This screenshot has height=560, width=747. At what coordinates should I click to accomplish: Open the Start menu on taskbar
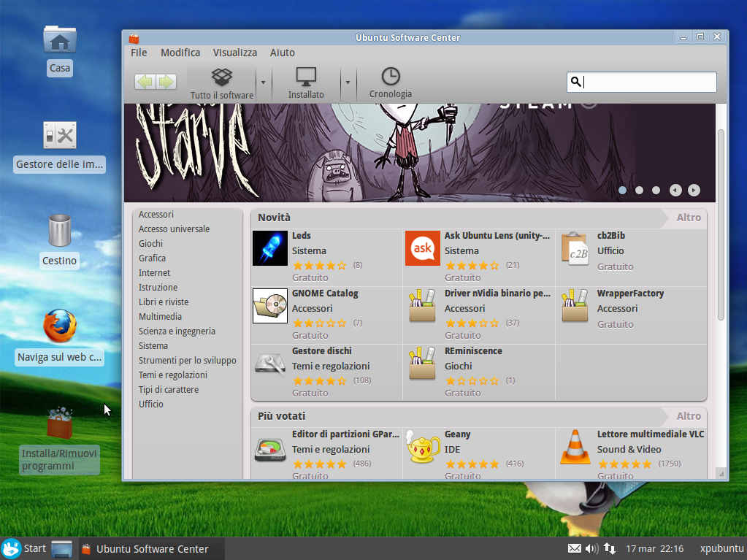[x=24, y=548]
